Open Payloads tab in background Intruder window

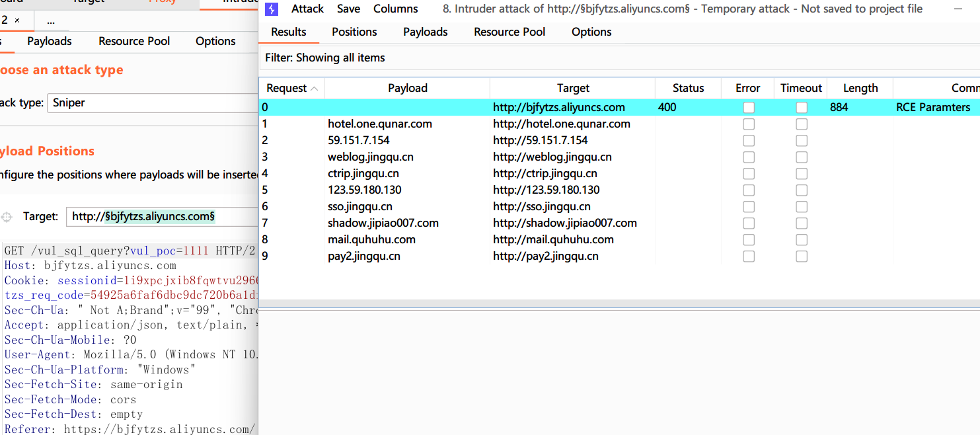click(50, 41)
